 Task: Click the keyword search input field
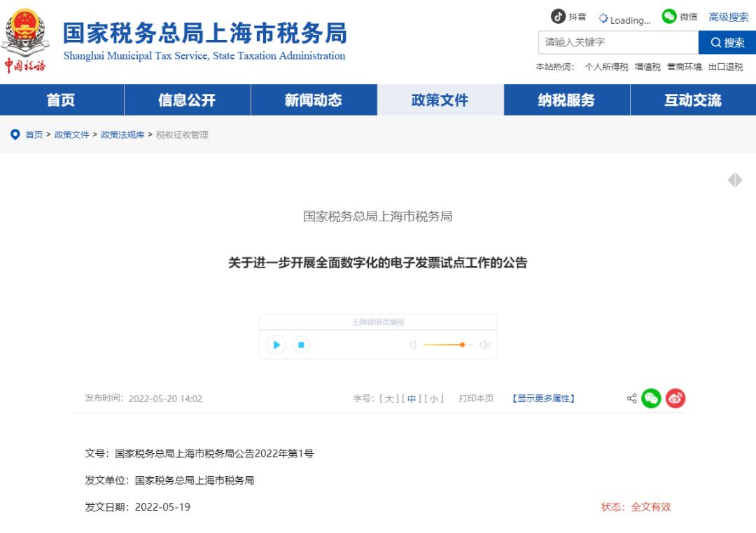click(x=616, y=43)
